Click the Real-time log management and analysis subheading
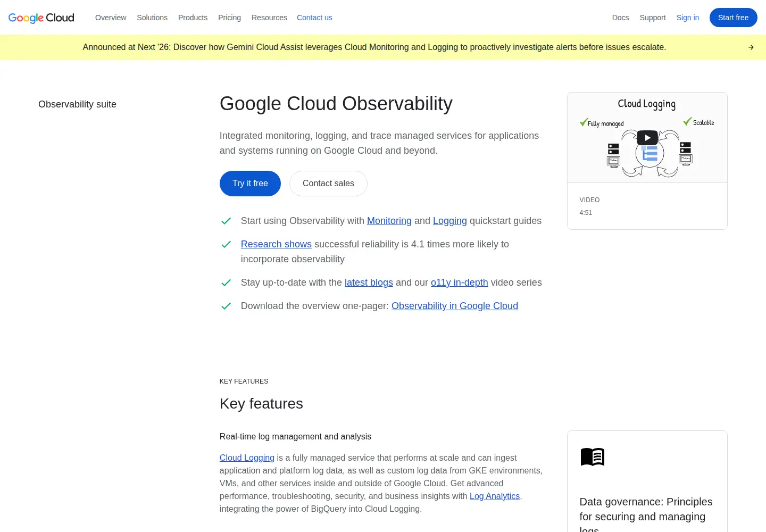The height and width of the screenshot is (532, 766). [x=295, y=437]
